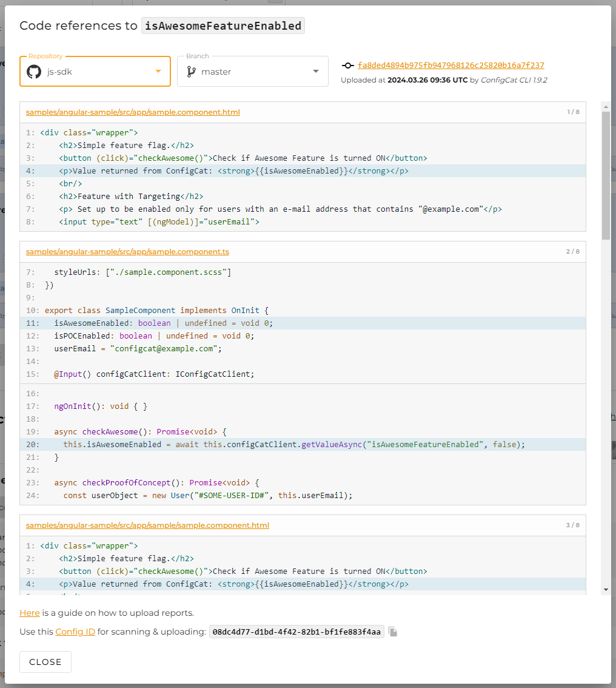616x688 pixels.
Task: Select the Branch dropdown arrow icon
Action: [315, 71]
